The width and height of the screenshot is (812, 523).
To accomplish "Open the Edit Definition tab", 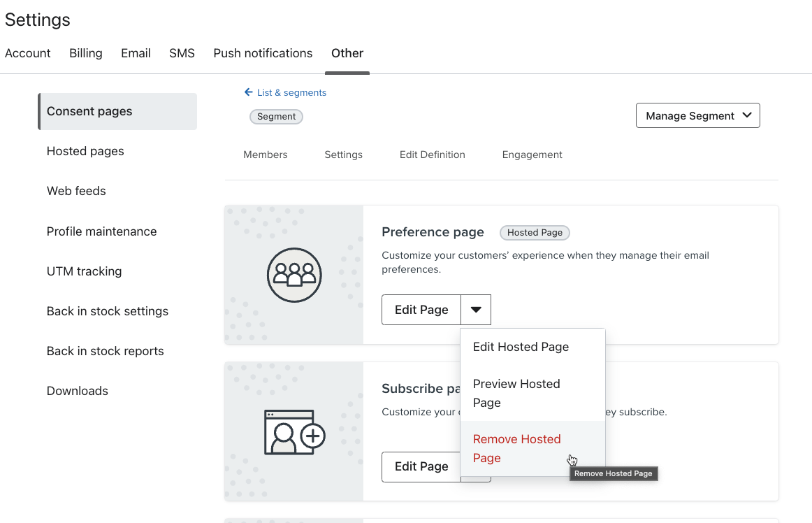I will (432, 155).
